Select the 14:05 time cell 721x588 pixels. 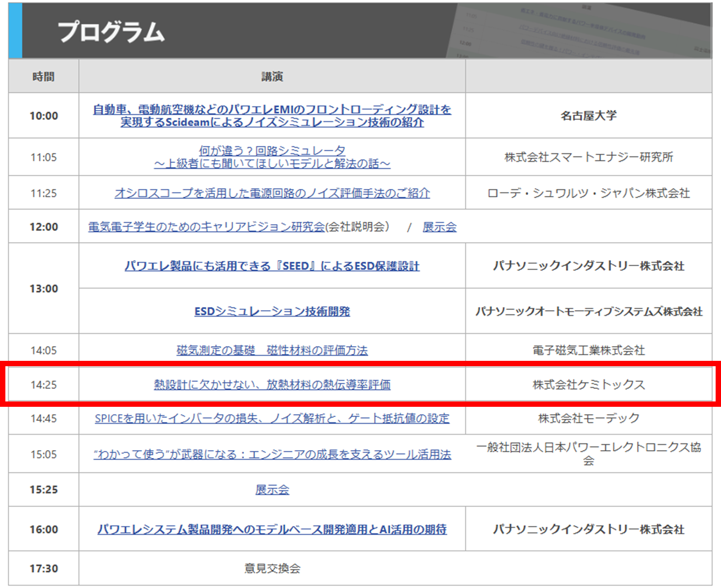tap(43, 350)
